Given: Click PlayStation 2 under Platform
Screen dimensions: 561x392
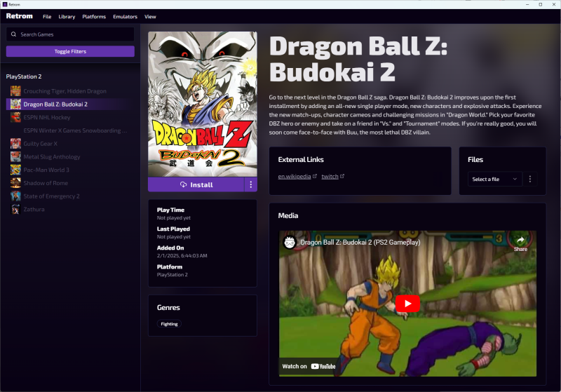Looking at the screenshot, I should click(172, 275).
